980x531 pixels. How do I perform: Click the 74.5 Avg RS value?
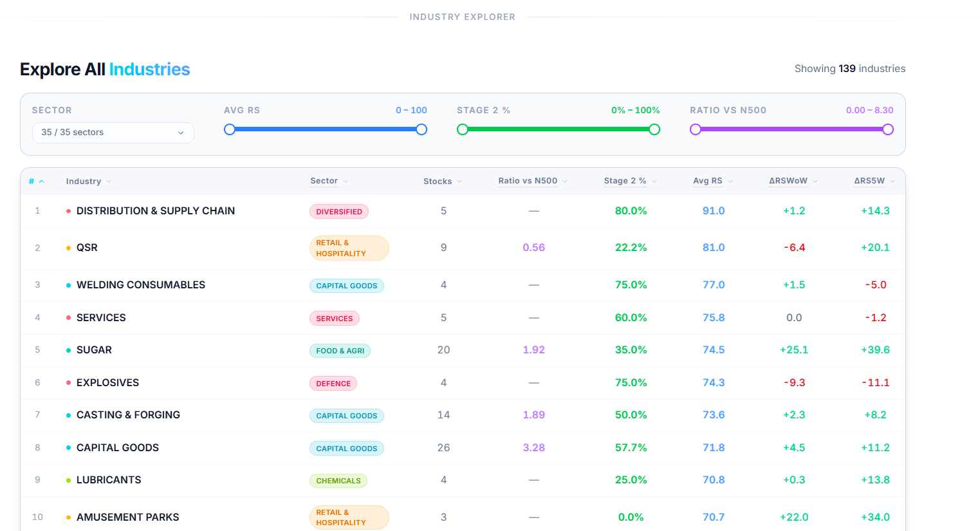pos(714,350)
